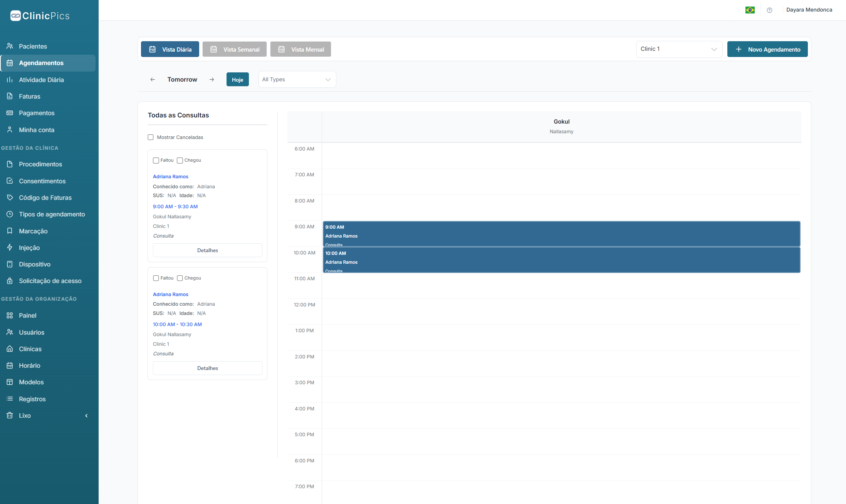This screenshot has width=846, height=504.
Task: Open Lixo trash icon in sidebar
Action: [x=10, y=415]
